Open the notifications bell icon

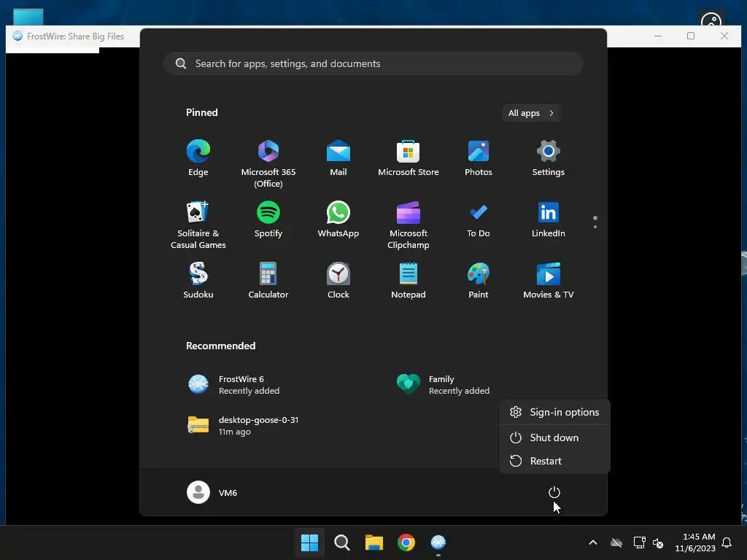click(x=727, y=542)
